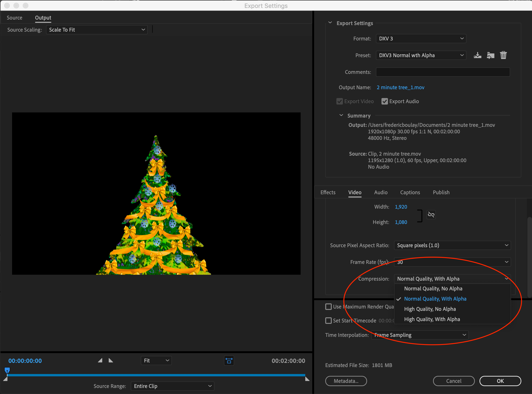Click the Save Preset icon
This screenshot has width=532, height=394.
(x=477, y=55)
